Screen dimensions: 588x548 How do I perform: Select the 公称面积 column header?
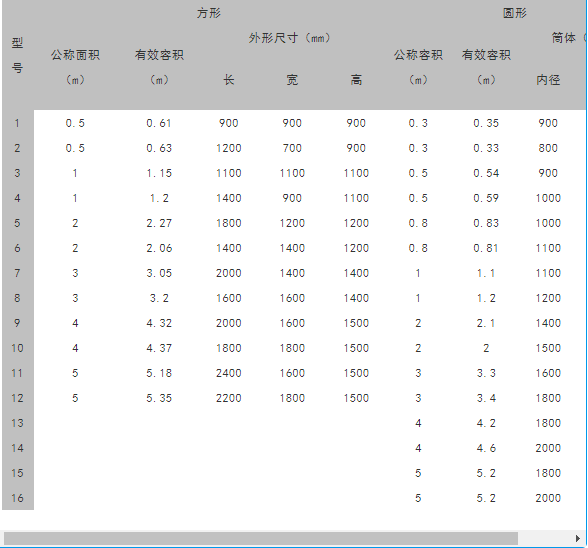(x=75, y=55)
